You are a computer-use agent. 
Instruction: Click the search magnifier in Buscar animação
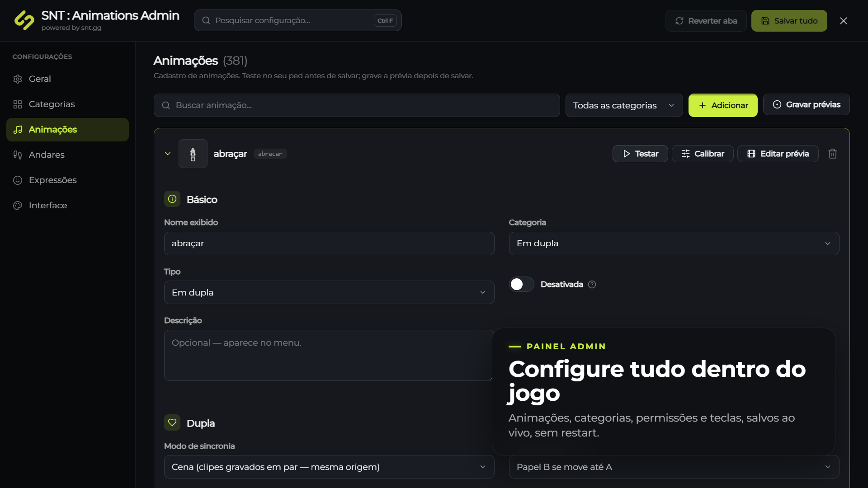coord(166,105)
